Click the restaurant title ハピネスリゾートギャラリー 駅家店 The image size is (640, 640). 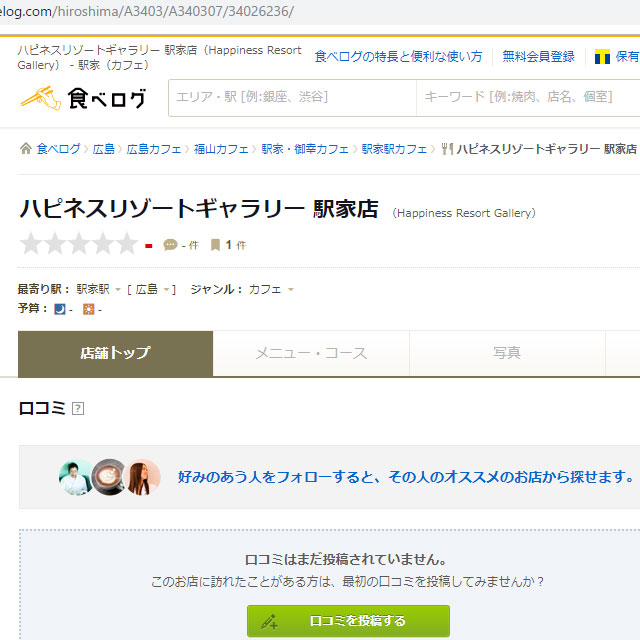pyautogui.click(x=199, y=209)
